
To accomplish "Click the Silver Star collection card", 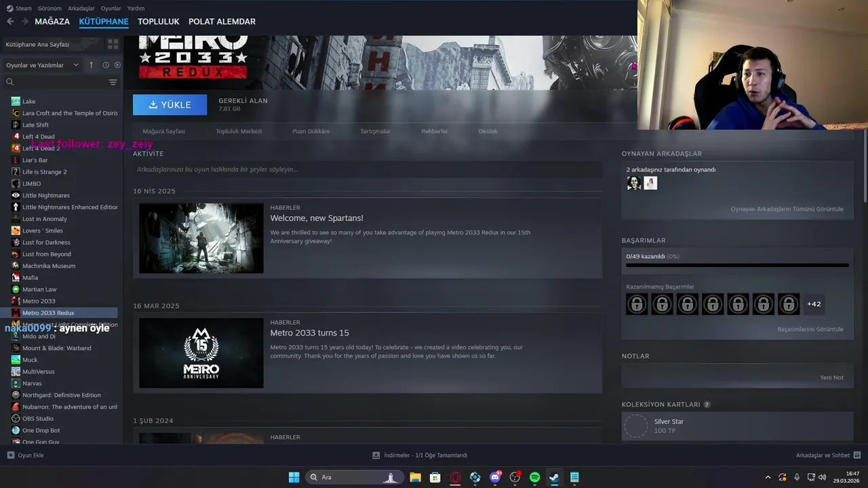I will click(737, 426).
